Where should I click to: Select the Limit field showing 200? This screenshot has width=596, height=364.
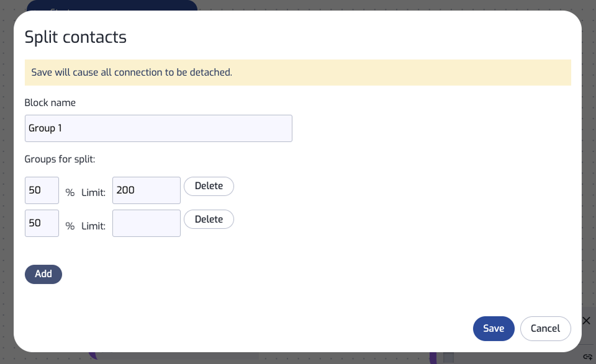pyautogui.click(x=147, y=190)
